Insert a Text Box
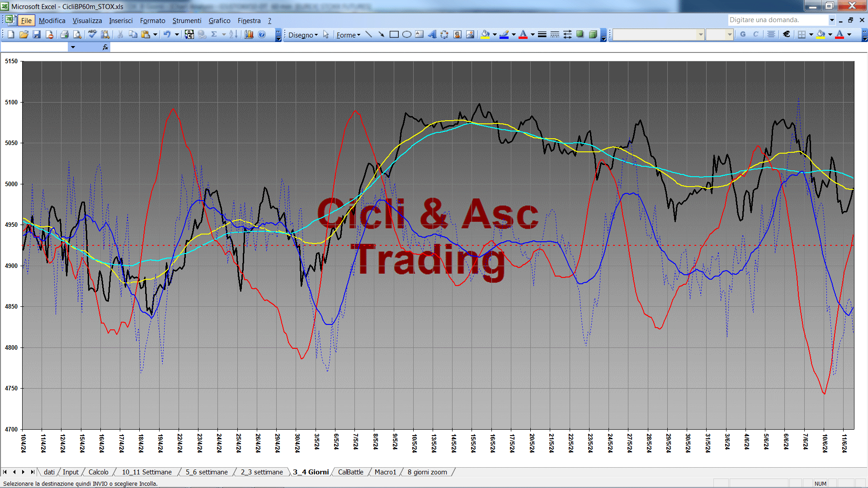Viewport: 868px width, 488px height. 419,34
